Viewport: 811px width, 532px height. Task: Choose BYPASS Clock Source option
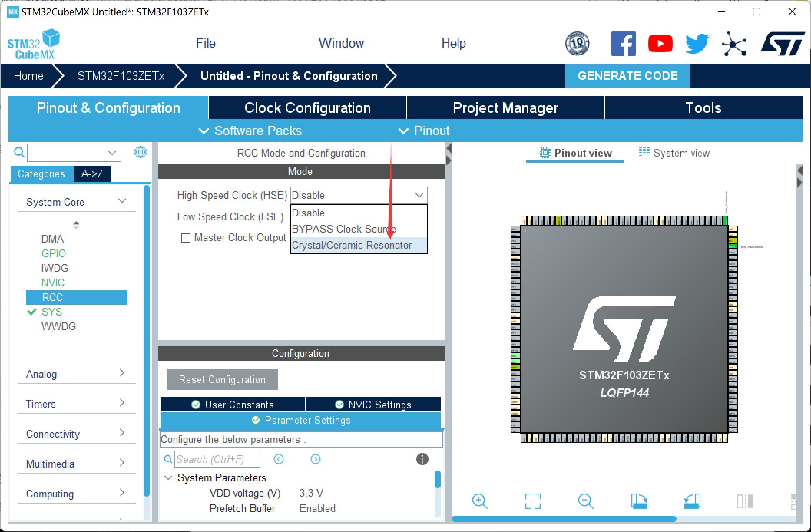click(x=359, y=229)
